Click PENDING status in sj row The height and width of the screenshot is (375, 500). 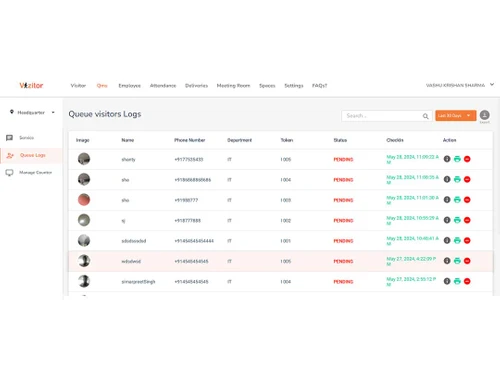[343, 221]
